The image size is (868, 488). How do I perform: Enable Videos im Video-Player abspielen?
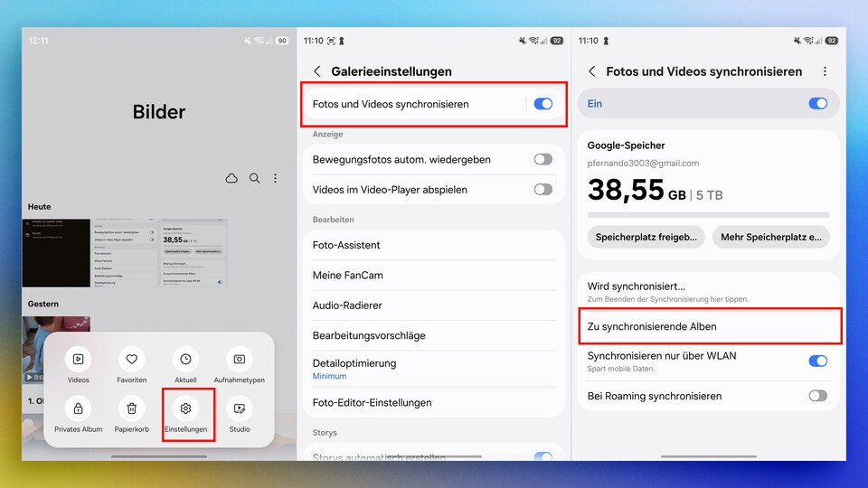543,190
